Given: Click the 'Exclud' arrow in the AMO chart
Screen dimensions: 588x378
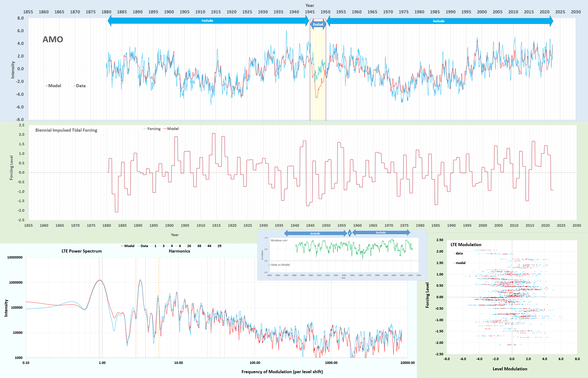Looking at the screenshot, I should [318, 24].
